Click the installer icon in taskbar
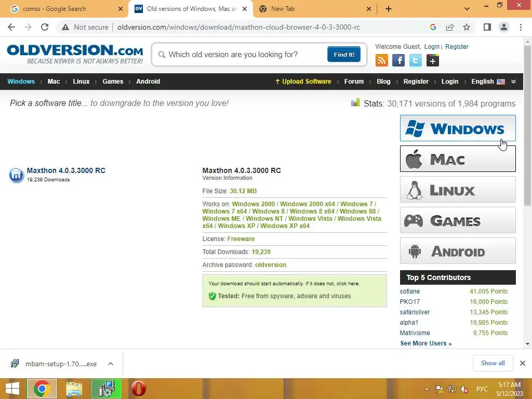Image resolution: width=532 pixels, height=399 pixels. 107,389
